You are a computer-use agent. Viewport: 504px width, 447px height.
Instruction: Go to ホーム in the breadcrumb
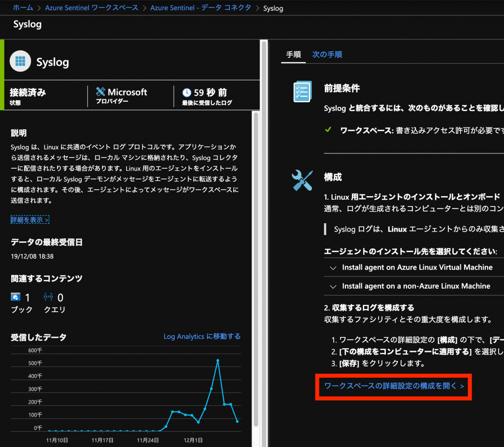point(23,8)
